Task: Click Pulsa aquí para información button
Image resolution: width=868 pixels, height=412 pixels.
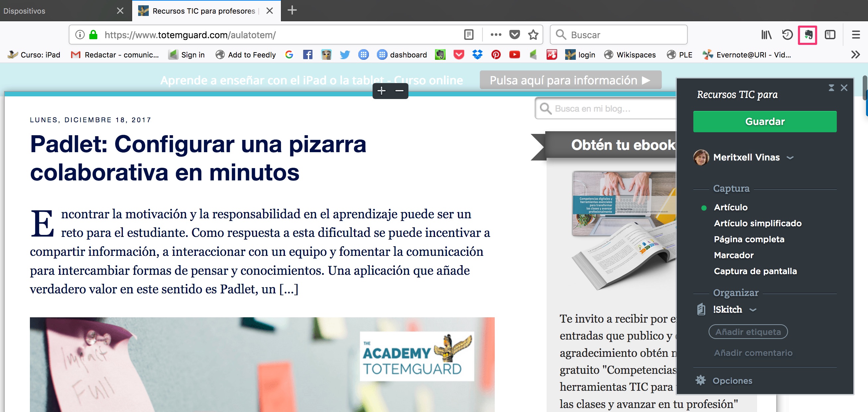Action: pyautogui.click(x=570, y=80)
